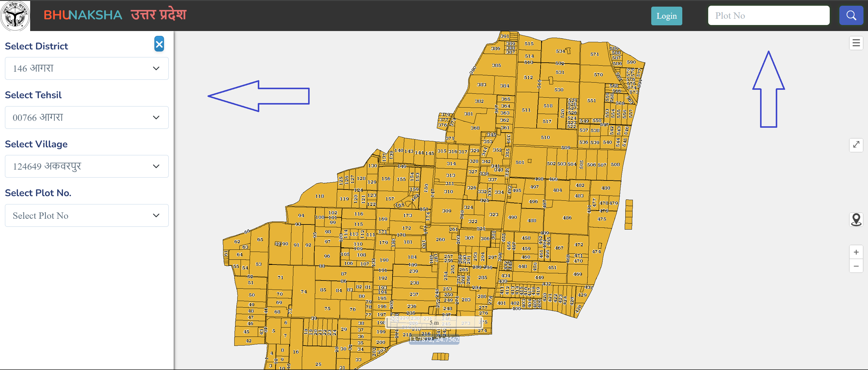Select plot 571 on the map
The width and height of the screenshot is (868, 370).
pyautogui.click(x=594, y=54)
